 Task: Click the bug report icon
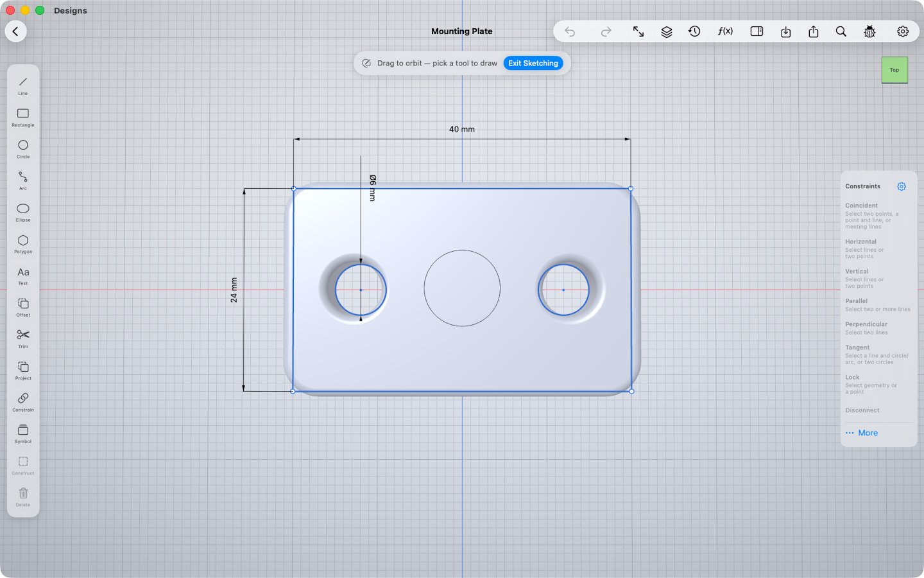tap(869, 31)
